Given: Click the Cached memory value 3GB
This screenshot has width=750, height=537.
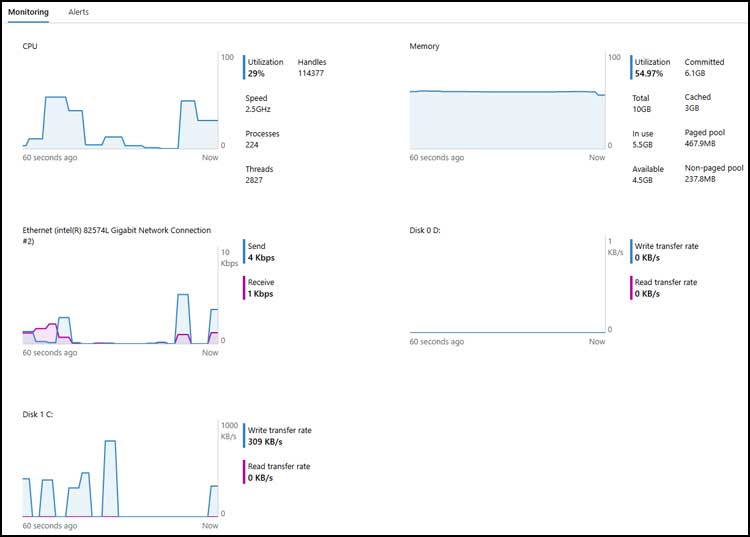Looking at the screenshot, I should point(692,108).
